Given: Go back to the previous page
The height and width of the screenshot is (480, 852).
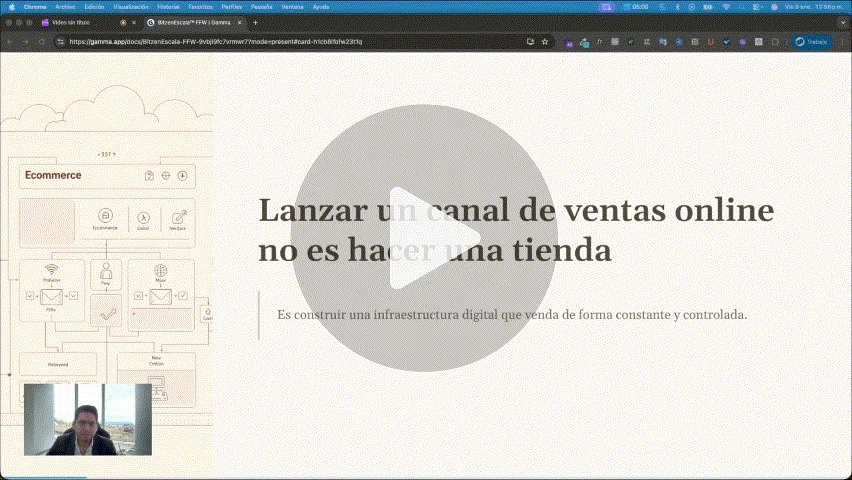Looking at the screenshot, I should click(10, 42).
